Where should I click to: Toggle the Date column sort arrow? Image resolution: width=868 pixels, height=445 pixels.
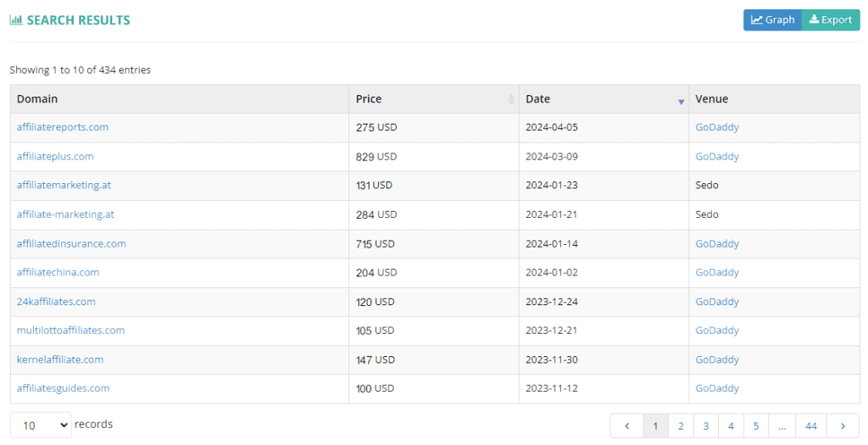[681, 102]
